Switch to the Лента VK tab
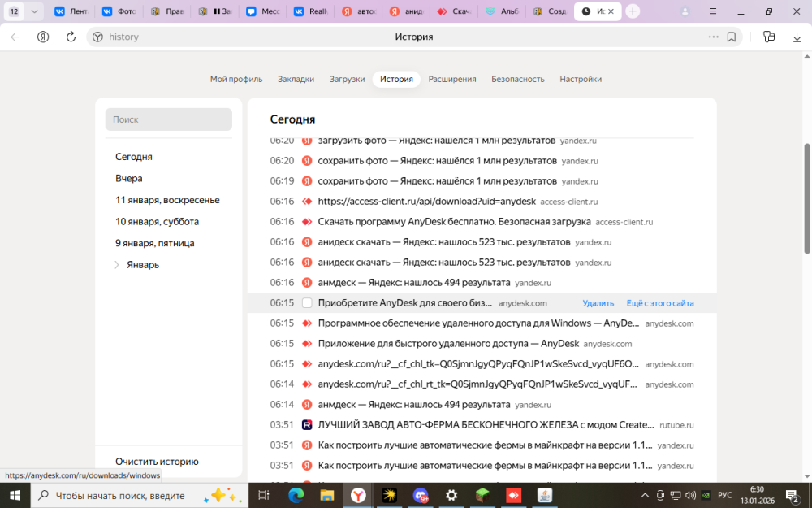Image resolution: width=812 pixels, height=508 pixels. [x=71, y=11]
